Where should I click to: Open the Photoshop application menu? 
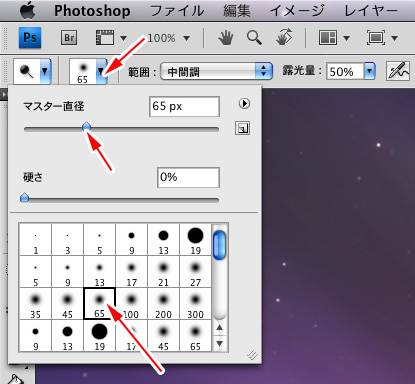tap(92, 11)
